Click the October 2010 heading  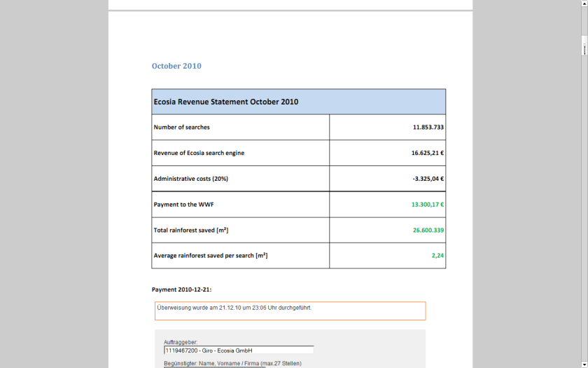[176, 66]
